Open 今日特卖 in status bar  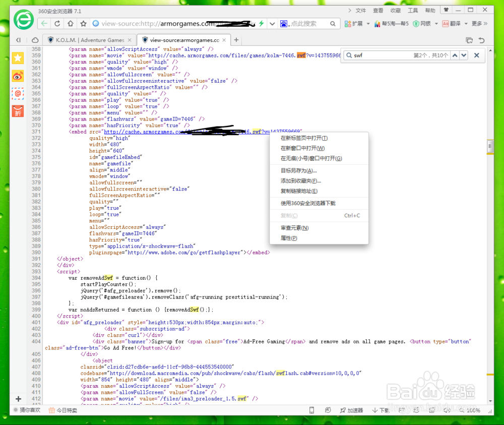click(x=63, y=410)
